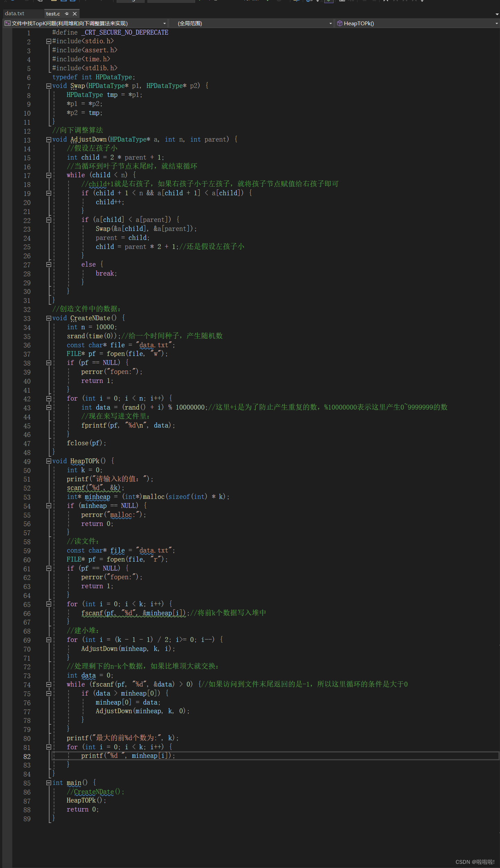
Task: Collapse the AdjustDown function at line 13
Action: pos(49,140)
